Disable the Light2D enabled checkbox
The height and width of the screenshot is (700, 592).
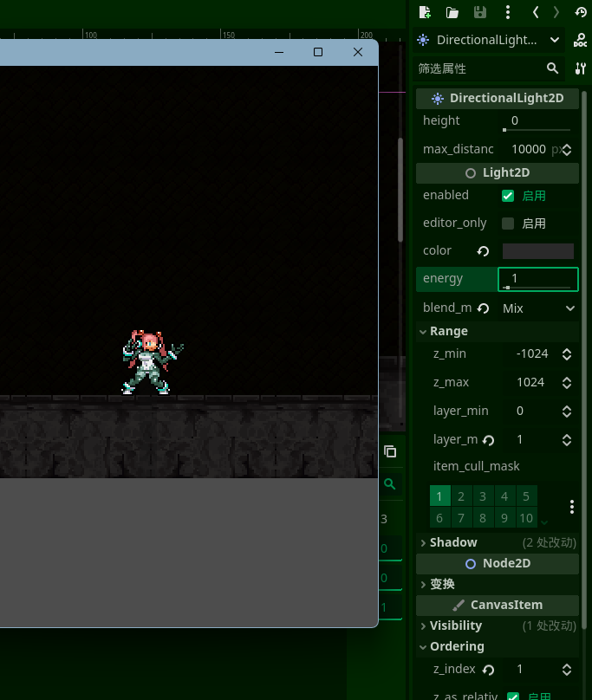tap(508, 196)
